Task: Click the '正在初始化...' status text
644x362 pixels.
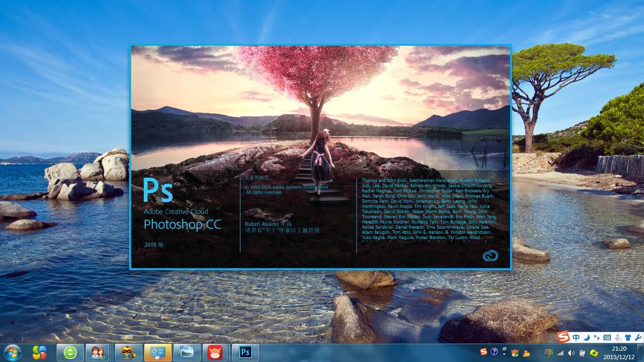Action: (x=259, y=178)
